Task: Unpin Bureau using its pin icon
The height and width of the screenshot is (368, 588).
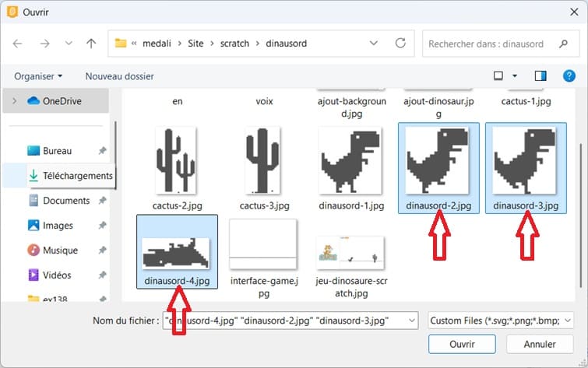Action: (x=102, y=151)
